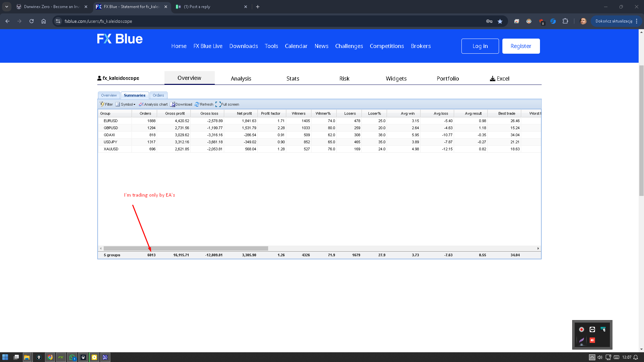The width and height of the screenshot is (644, 362).
Task: Click the table's right scroll arrow
Action: [538, 249]
